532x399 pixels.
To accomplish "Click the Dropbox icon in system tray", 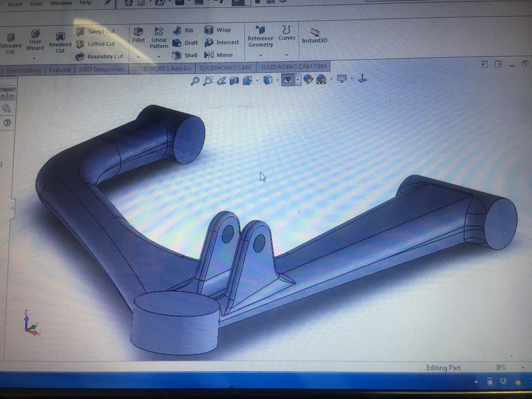I will point(503,382).
